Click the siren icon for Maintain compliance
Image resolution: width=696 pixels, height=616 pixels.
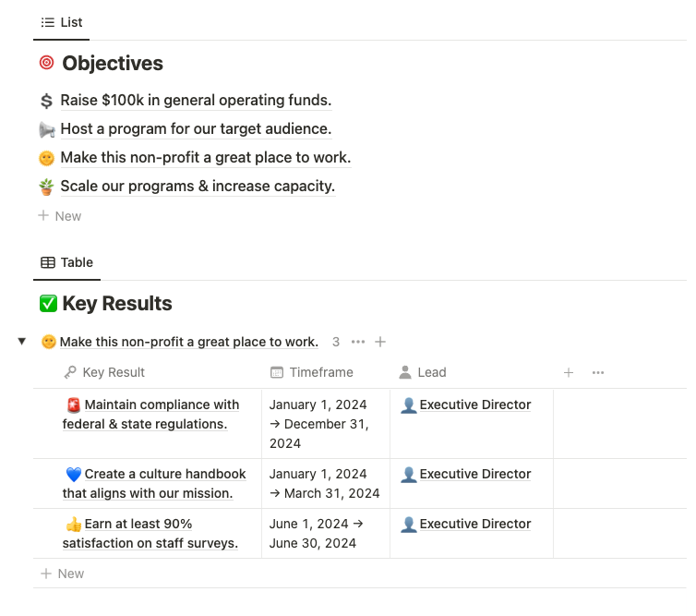74,405
